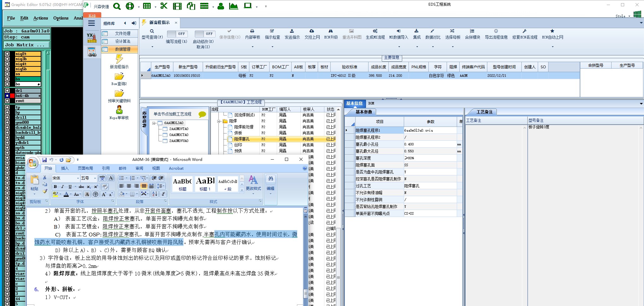Image resolution: width=644 pixels, height=306 pixels.
Task: Click Word text highlight color button
Action: click(55, 194)
